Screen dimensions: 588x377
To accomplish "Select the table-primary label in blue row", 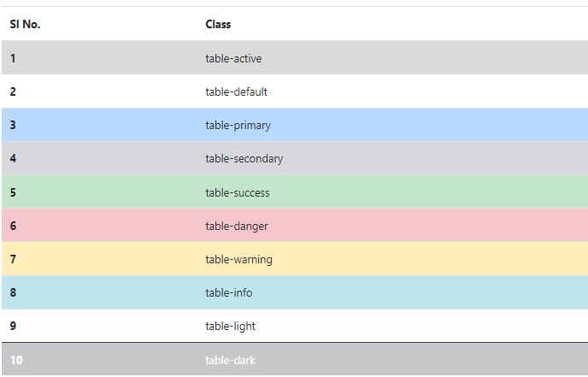I will pyautogui.click(x=238, y=125).
